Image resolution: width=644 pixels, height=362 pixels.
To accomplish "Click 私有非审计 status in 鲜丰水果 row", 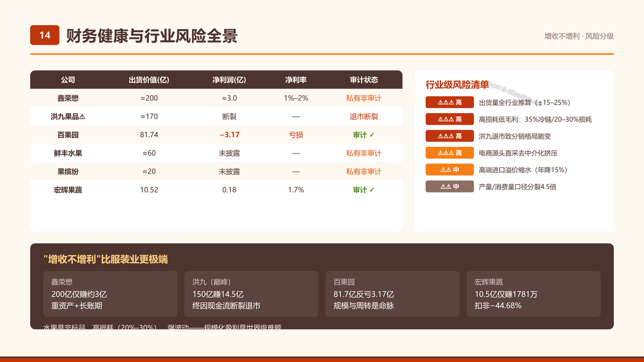I will coord(364,153).
